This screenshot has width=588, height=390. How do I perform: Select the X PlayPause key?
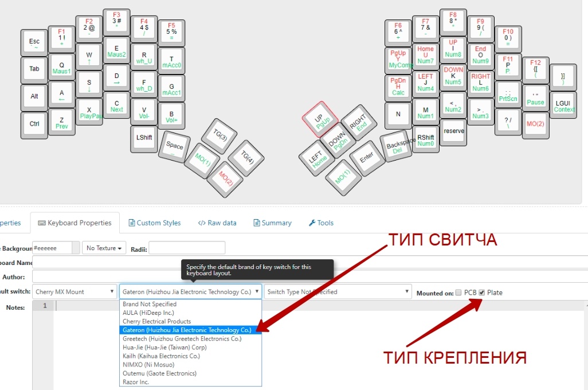point(89,111)
